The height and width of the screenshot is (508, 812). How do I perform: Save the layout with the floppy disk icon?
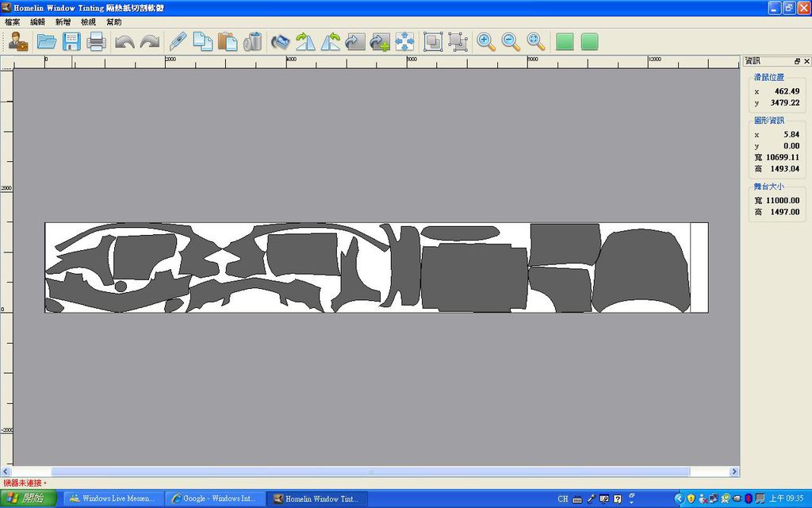tap(71, 41)
